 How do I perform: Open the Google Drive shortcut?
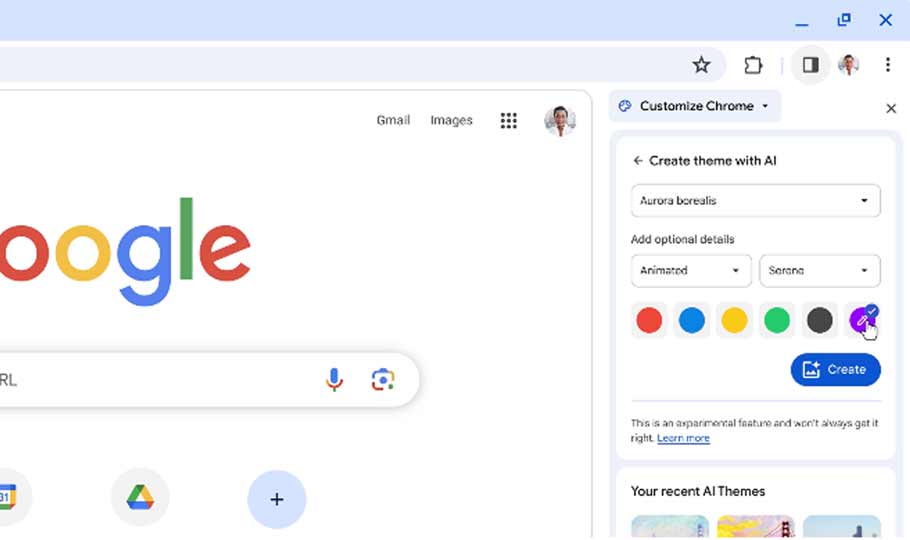(x=140, y=497)
